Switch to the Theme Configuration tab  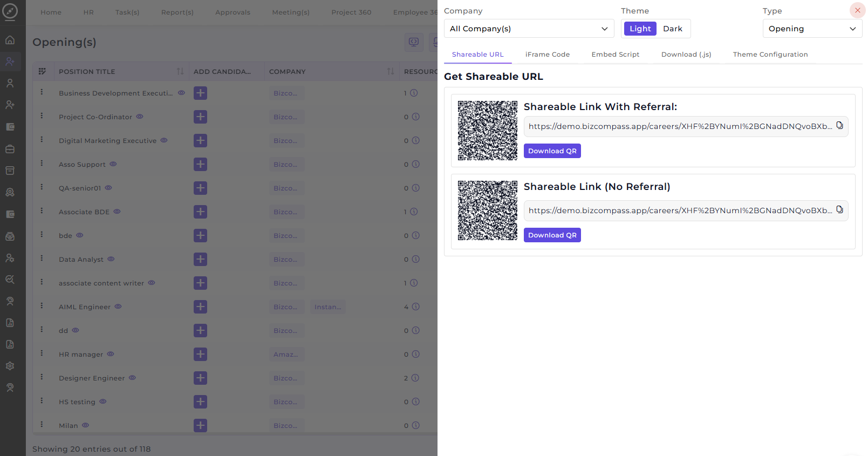(x=770, y=55)
